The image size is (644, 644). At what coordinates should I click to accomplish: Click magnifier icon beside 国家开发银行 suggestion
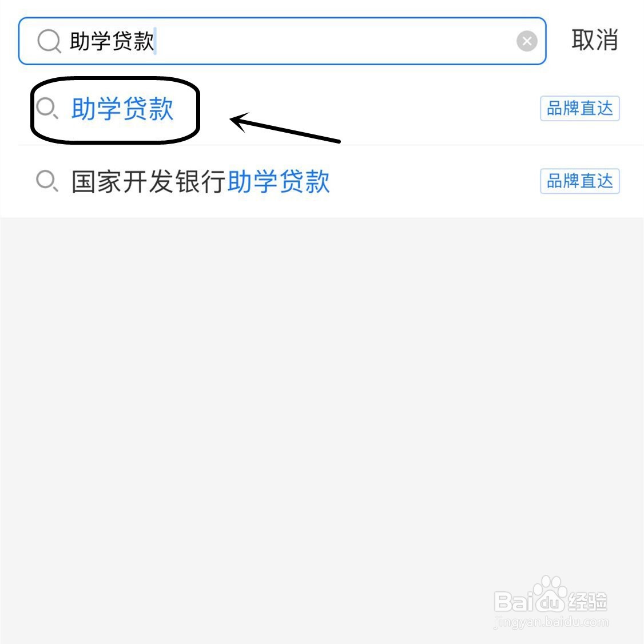click(x=47, y=181)
